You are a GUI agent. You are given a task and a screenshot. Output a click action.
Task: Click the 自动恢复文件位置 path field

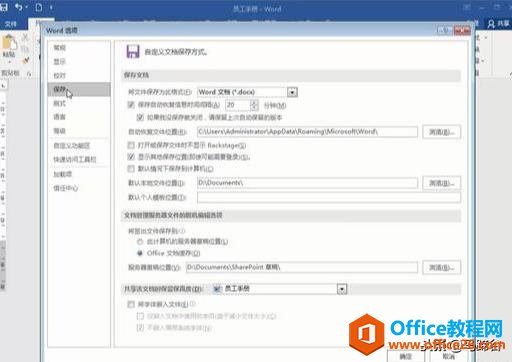point(307,132)
